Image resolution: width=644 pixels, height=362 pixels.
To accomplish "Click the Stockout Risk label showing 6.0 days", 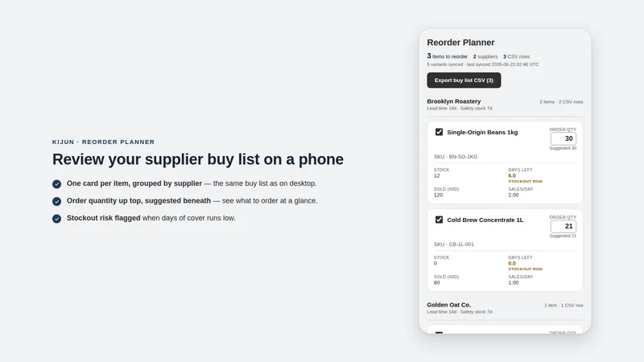I will (526, 181).
